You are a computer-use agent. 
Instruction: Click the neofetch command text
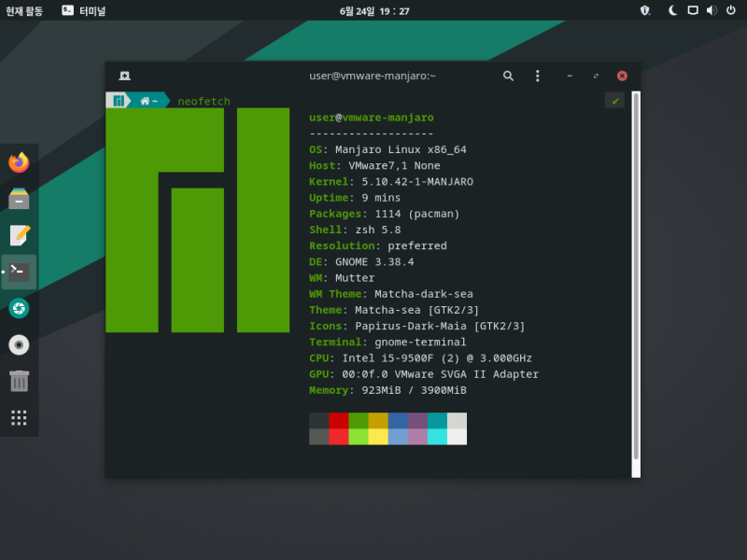204,101
